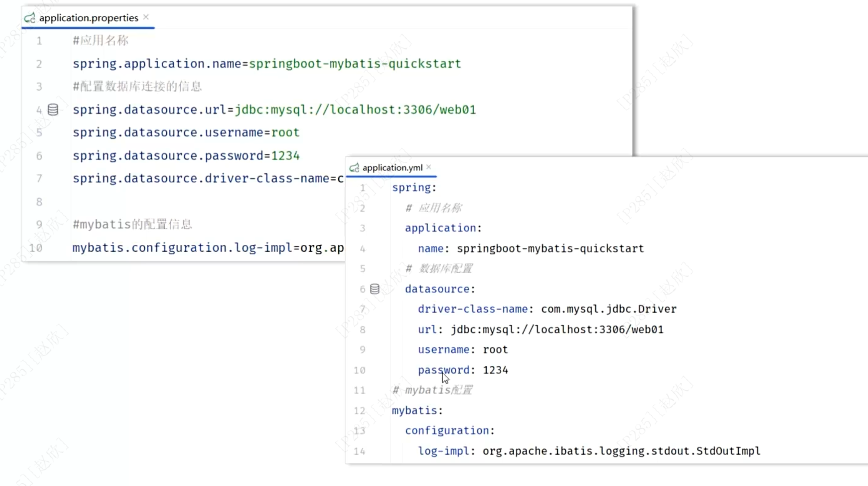Click password value 1234 in properties file
This screenshot has height=486, width=868.
(285, 156)
